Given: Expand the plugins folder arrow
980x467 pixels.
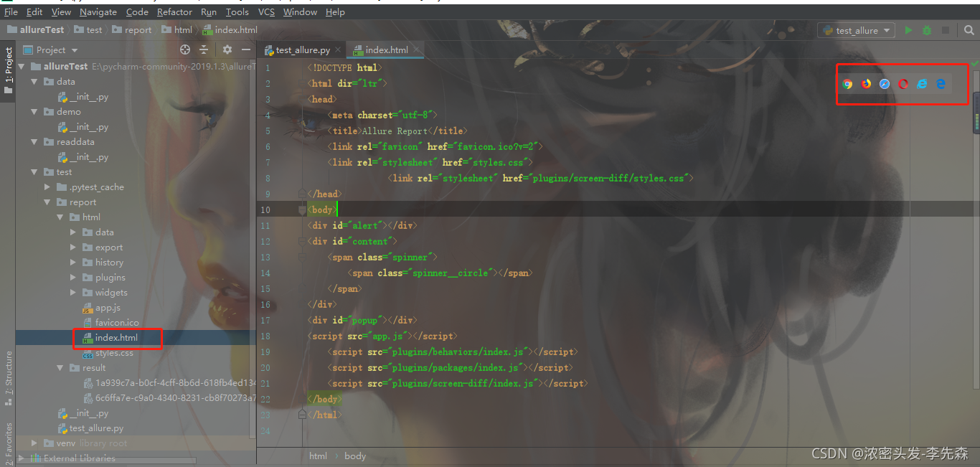Looking at the screenshot, I should tap(73, 278).
